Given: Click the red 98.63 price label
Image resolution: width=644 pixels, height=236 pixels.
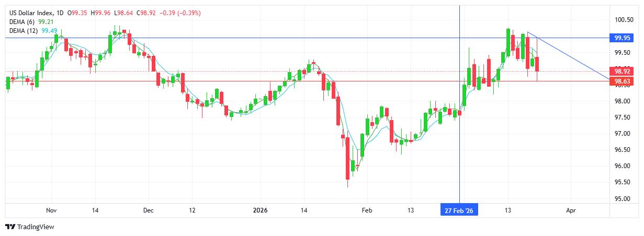Looking at the screenshot, I should 622,81.
